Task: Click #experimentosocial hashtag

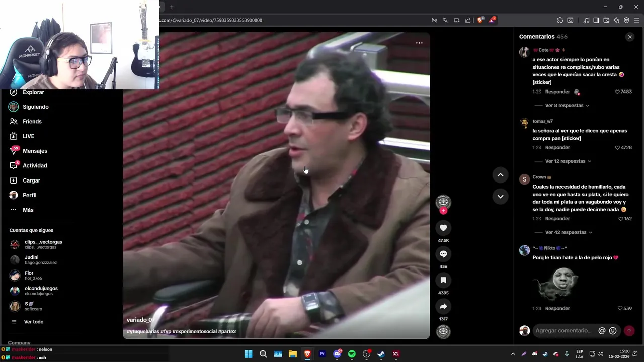Action: [194, 331]
